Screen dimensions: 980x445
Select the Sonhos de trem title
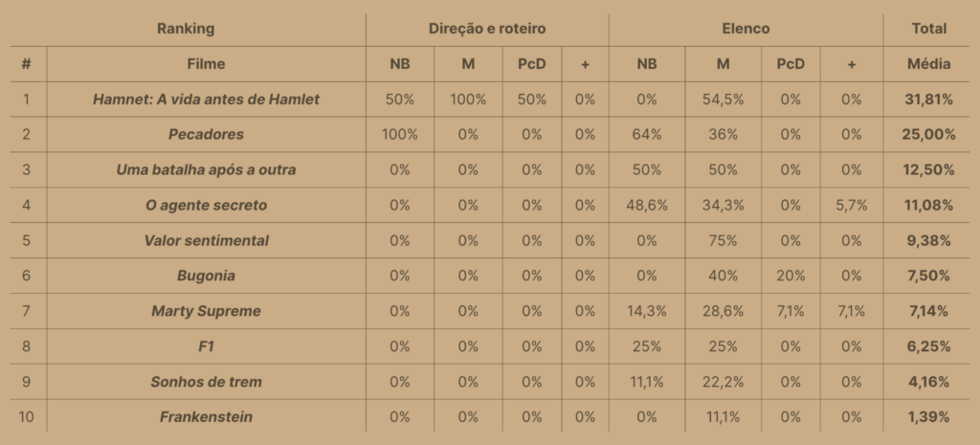(x=206, y=382)
